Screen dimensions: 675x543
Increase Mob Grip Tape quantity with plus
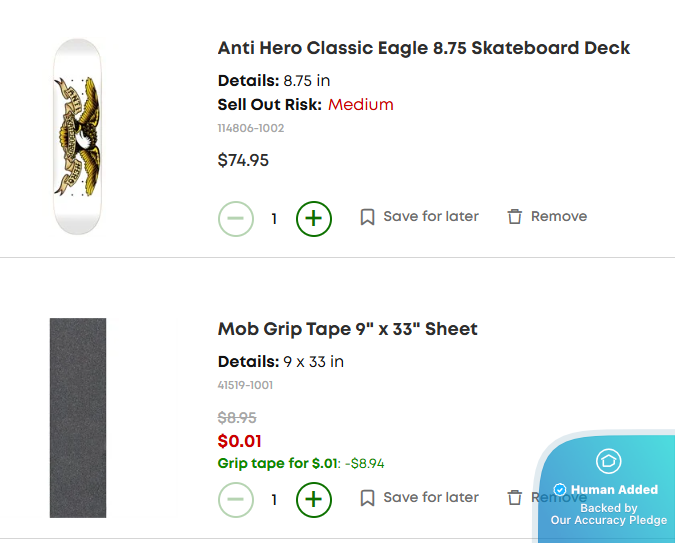pos(314,498)
